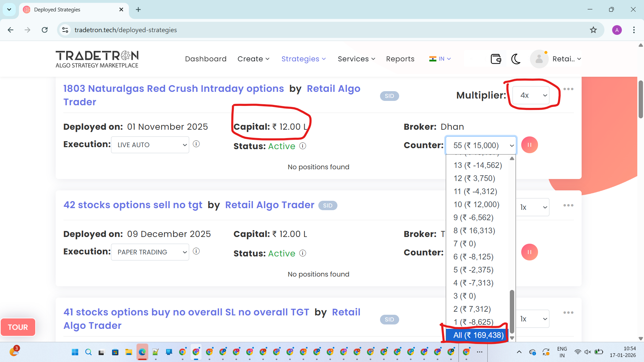Open the Retai.. account dropdown

point(567,59)
